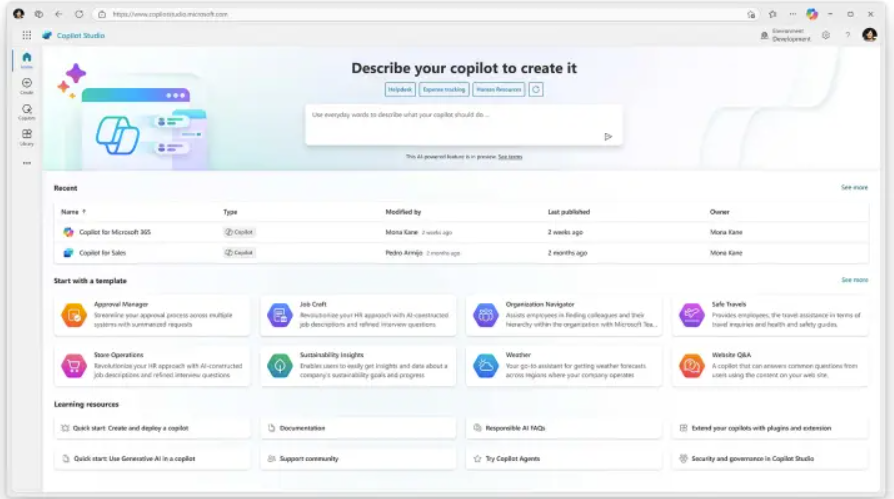Open the help question mark icon
The image size is (894, 499).
[848, 35]
